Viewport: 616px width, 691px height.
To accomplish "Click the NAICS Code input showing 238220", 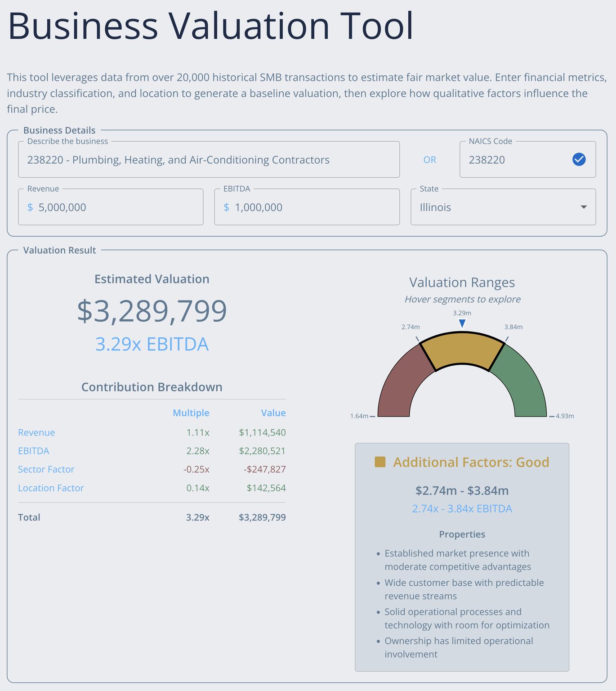I will tap(517, 160).
